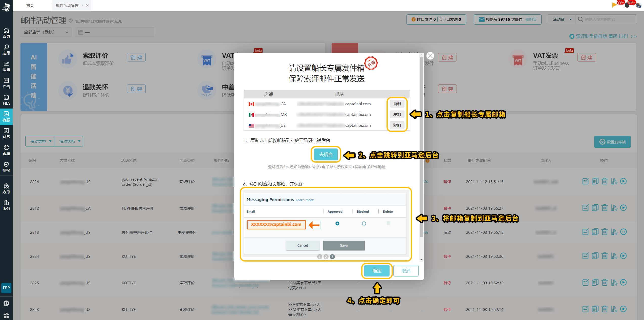
Task: Go to slide 2 of the carousel
Action: (x=326, y=257)
